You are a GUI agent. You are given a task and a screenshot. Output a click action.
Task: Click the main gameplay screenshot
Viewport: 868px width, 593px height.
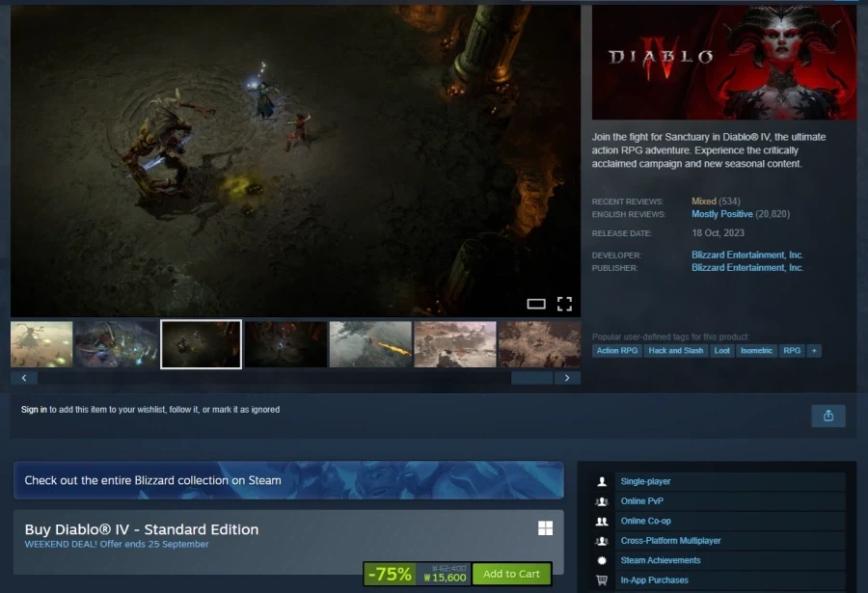click(x=296, y=161)
